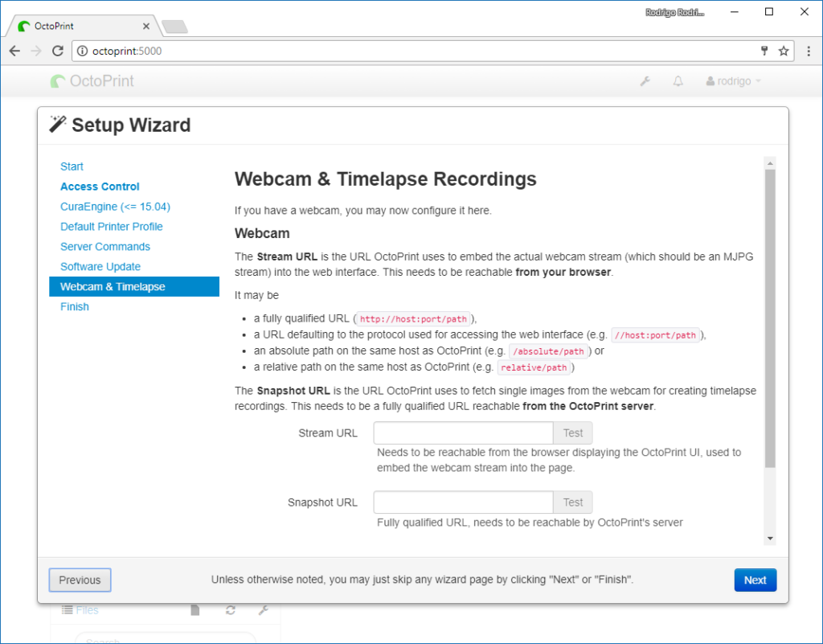Open Files panel wrench options
The height and width of the screenshot is (644, 823).
click(x=264, y=610)
